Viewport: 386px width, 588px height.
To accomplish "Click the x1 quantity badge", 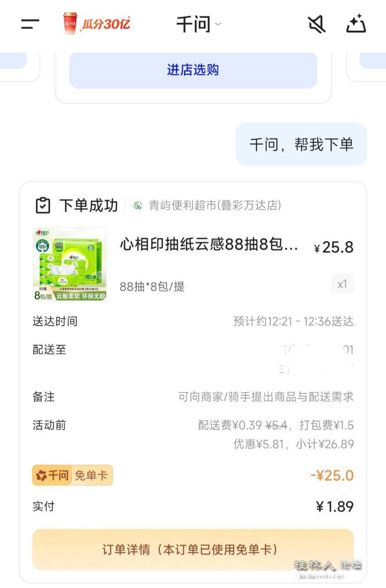I will (342, 284).
